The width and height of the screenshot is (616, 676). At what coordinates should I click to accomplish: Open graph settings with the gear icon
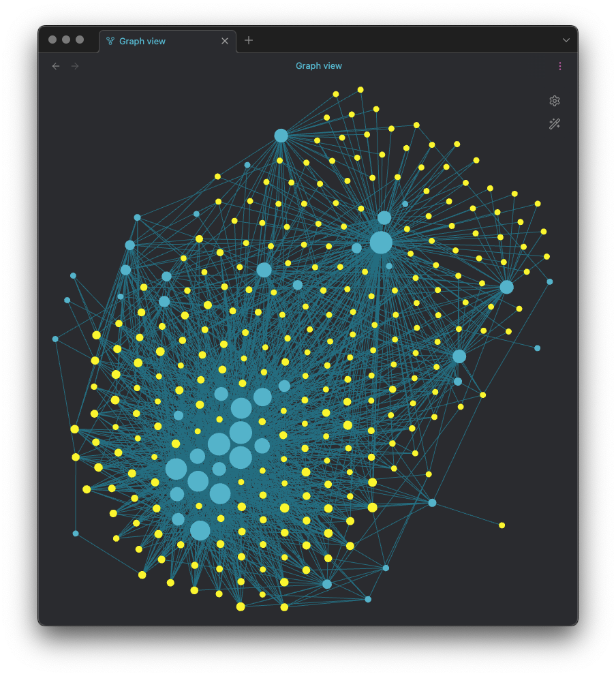[x=555, y=100]
